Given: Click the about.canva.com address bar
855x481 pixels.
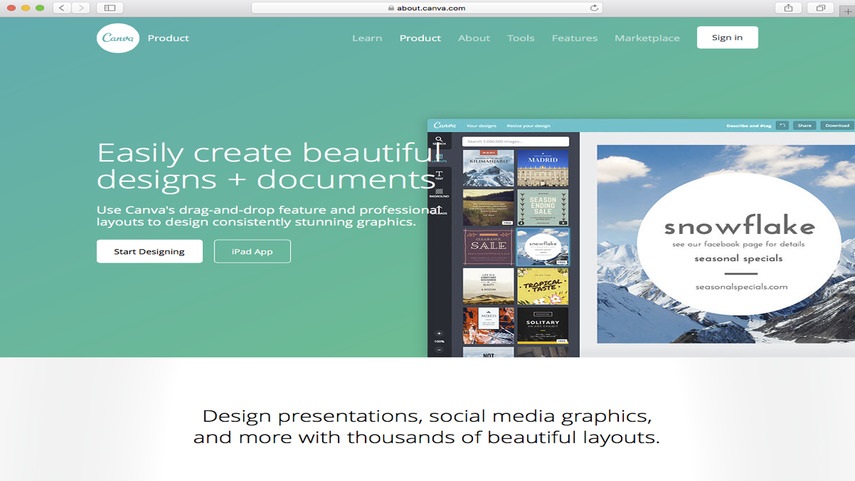Looking at the screenshot, I should coord(427,8).
